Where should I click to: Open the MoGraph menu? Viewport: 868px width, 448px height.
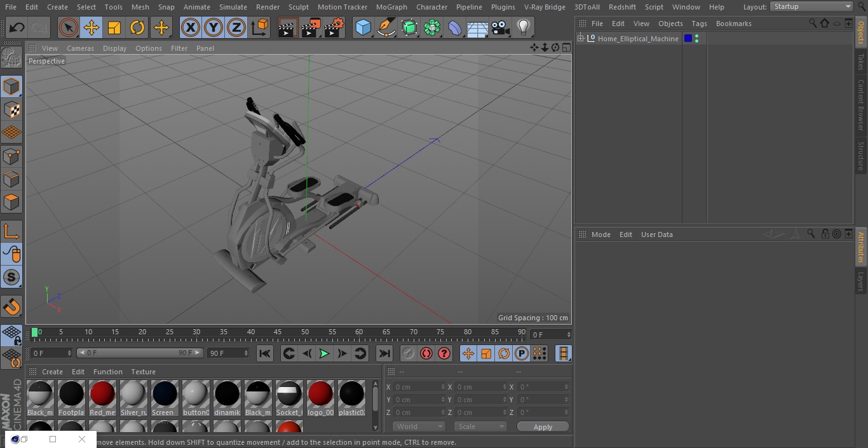tap(391, 7)
